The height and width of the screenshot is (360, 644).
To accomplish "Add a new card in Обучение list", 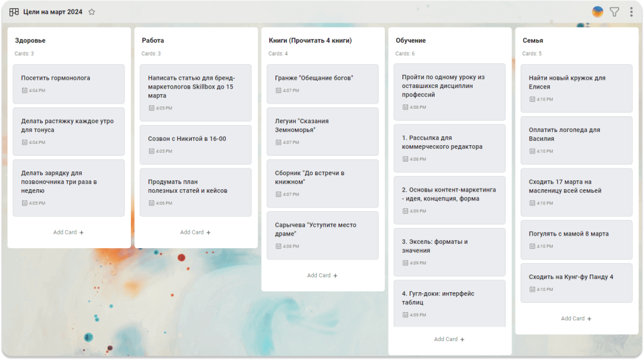I will coord(450,339).
